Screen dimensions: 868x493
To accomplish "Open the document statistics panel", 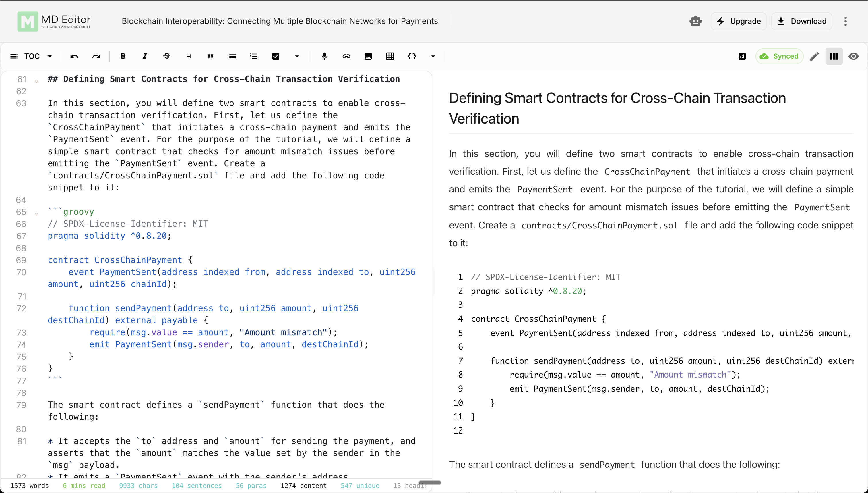I will [742, 56].
